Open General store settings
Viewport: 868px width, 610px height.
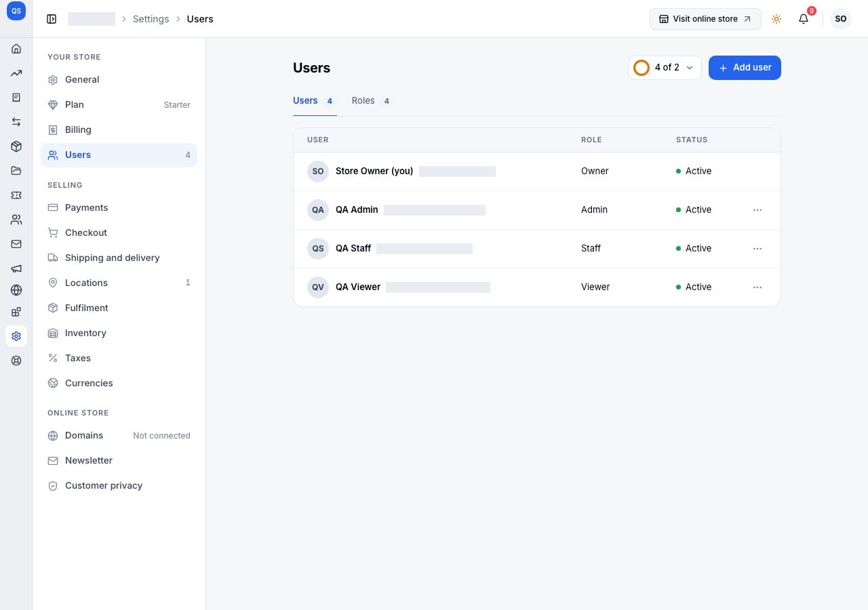coord(119,80)
